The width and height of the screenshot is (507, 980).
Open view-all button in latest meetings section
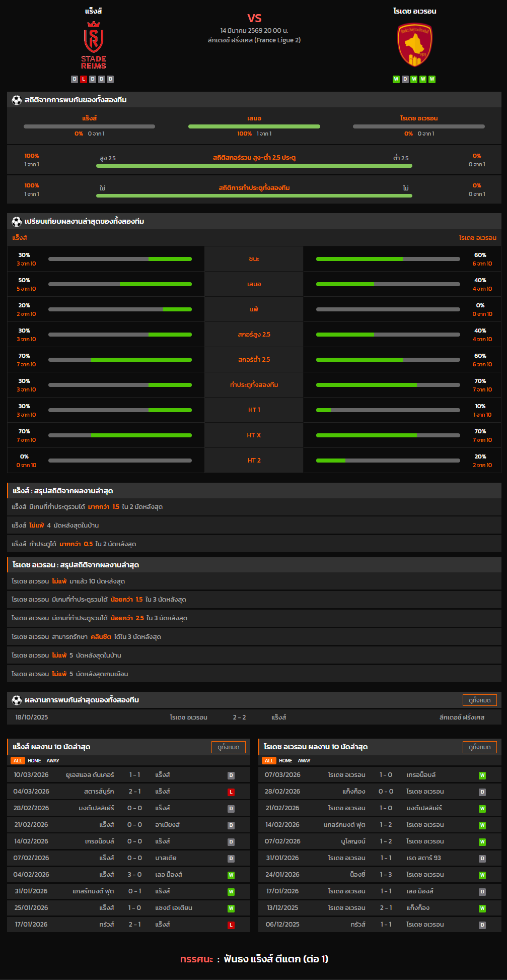[479, 700]
